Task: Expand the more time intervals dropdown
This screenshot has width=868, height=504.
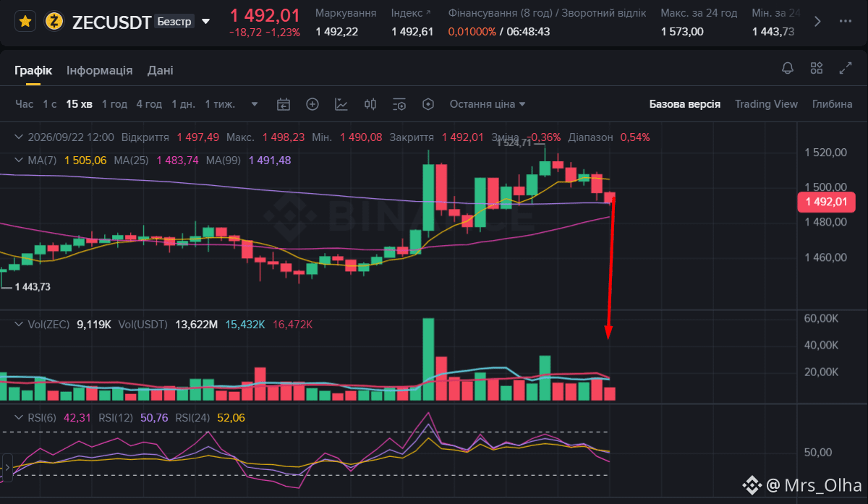Action: 254,104
